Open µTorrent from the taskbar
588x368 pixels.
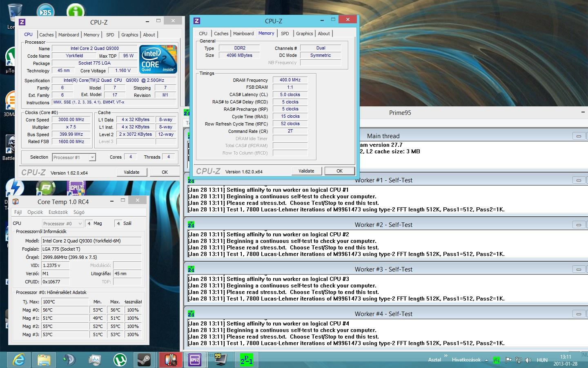click(120, 360)
